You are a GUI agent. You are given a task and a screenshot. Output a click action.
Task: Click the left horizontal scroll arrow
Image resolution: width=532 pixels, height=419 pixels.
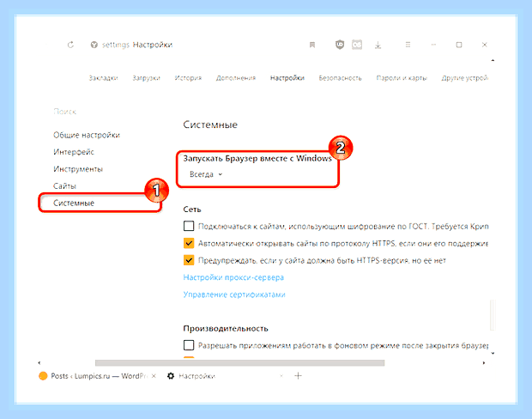point(39,363)
